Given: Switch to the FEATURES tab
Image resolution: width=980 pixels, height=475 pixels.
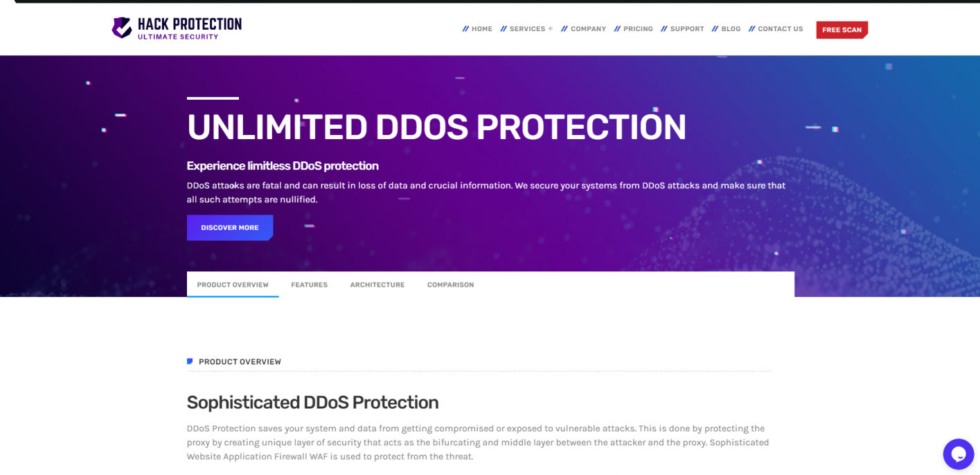Looking at the screenshot, I should click(310, 285).
